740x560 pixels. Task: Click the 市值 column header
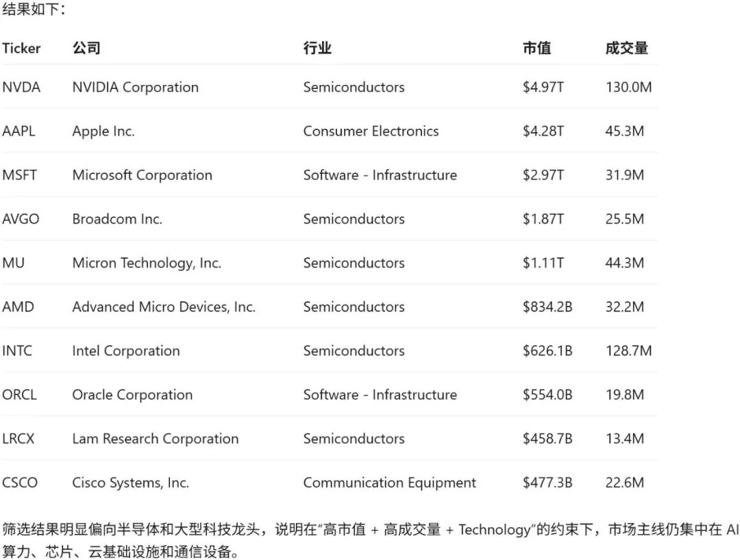coord(536,48)
